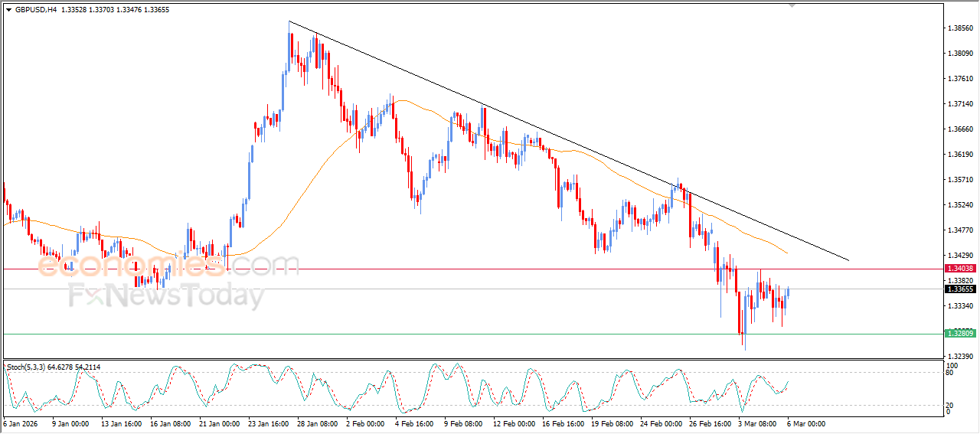Select the Stoch(5,3,3) indicator label

tap(26, 367)
